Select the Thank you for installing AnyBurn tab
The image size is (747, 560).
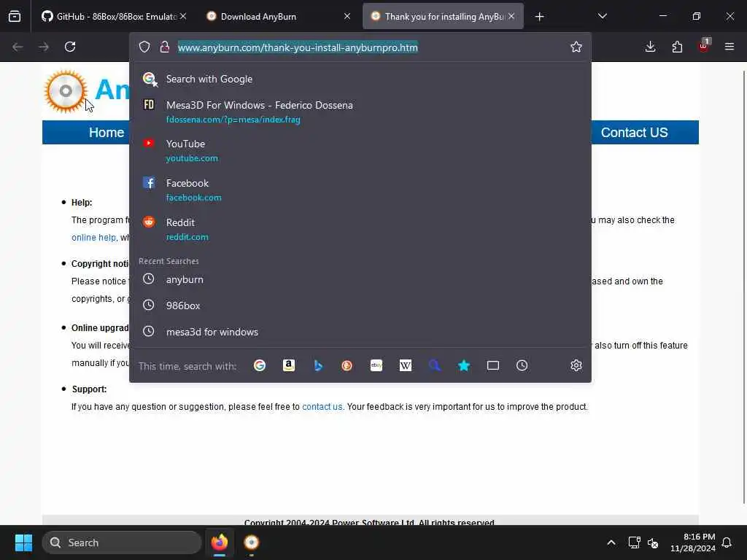[443, 16]
